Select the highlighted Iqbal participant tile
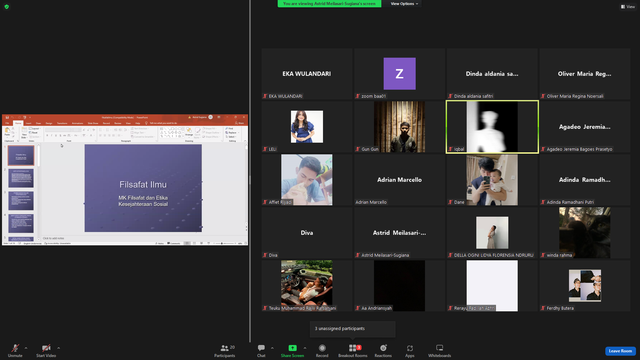 coord(492,127)
